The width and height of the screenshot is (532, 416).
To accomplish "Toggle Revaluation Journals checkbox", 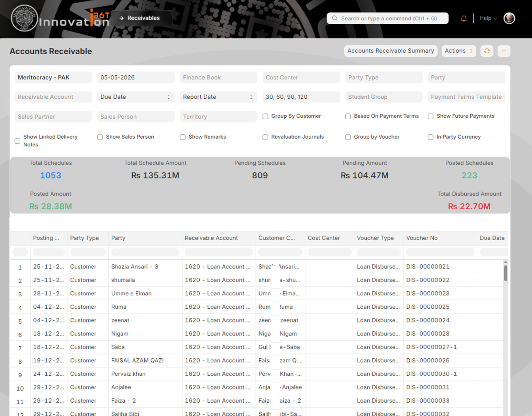I will pyautogui.click(x=265, y=137).
